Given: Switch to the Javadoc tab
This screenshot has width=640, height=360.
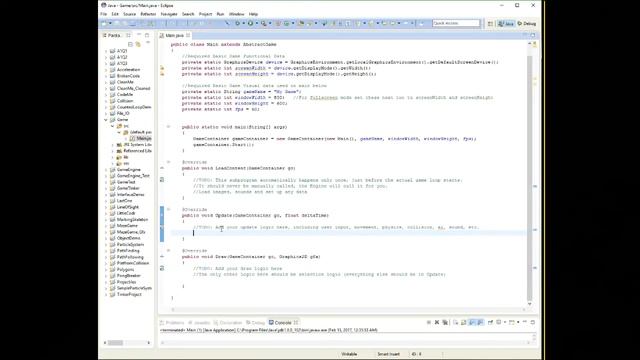Looking at the screenshot, I should [199, 322].
